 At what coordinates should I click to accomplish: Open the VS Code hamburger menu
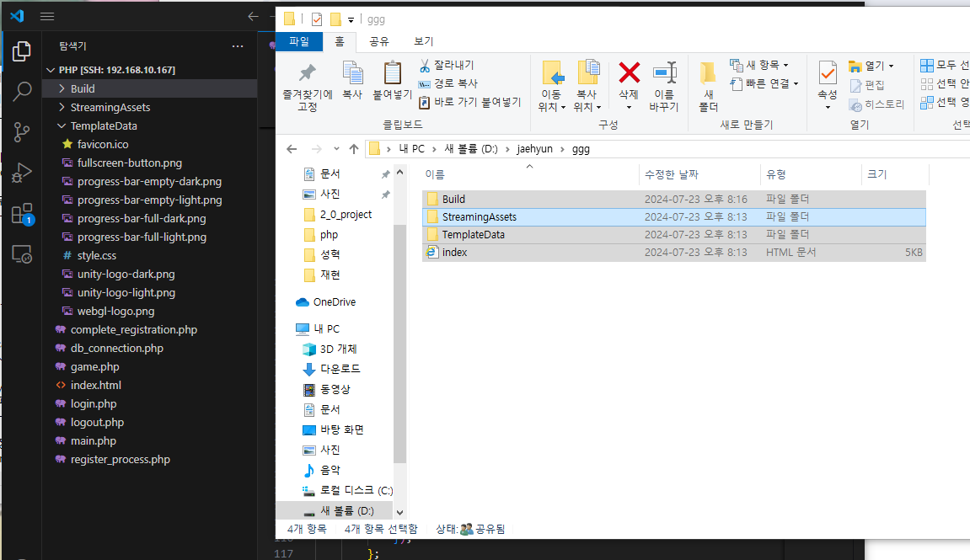coord(47,17)
